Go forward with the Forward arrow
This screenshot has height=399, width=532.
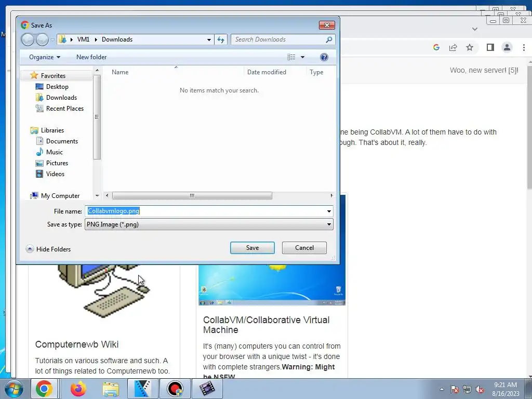[x=42, y=39]
